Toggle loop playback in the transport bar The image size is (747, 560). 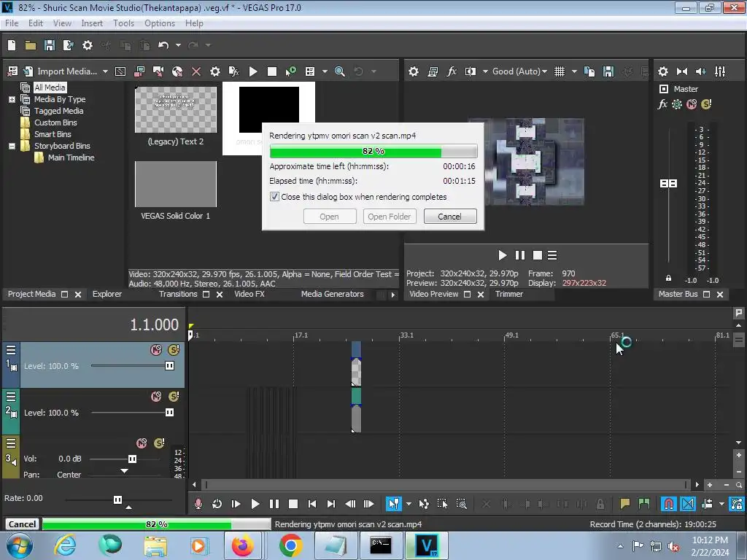tap(217, 504)
